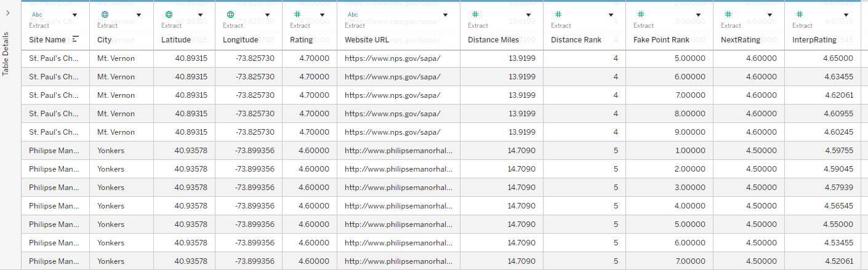Open the NextRating column dropdown arrow
868x270 pixels.
[770, 15]
